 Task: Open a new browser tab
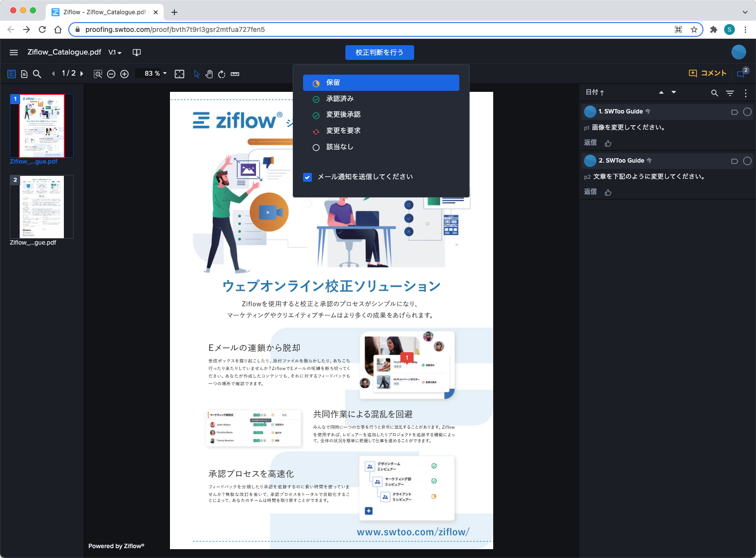174,12
